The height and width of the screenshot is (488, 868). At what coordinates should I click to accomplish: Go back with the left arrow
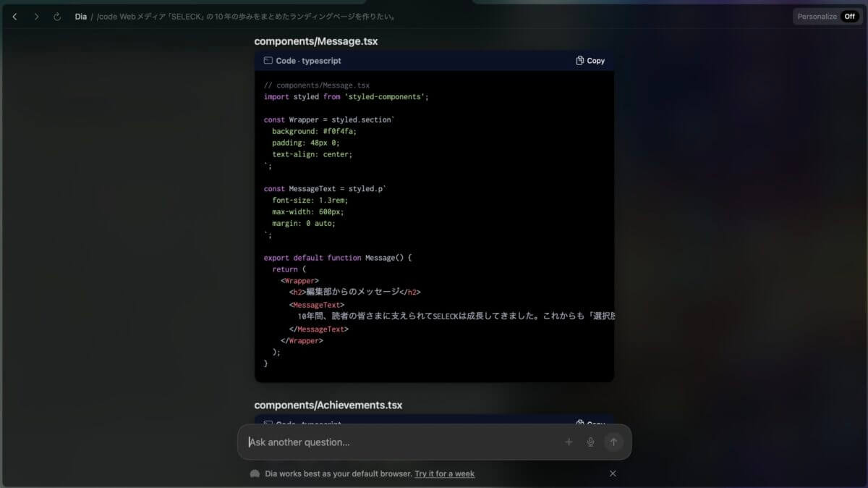click(14, 17)
